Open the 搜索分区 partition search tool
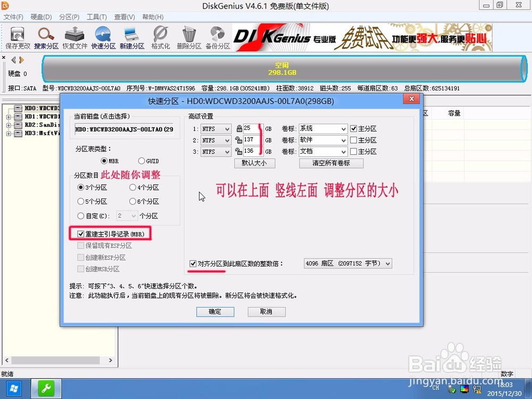The height and width of the screenshot is (399, 532). pyautogui.click(x=46, y=36)
